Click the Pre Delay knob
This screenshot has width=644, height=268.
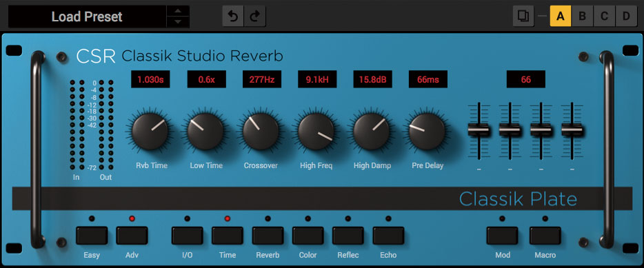point(427,132)
